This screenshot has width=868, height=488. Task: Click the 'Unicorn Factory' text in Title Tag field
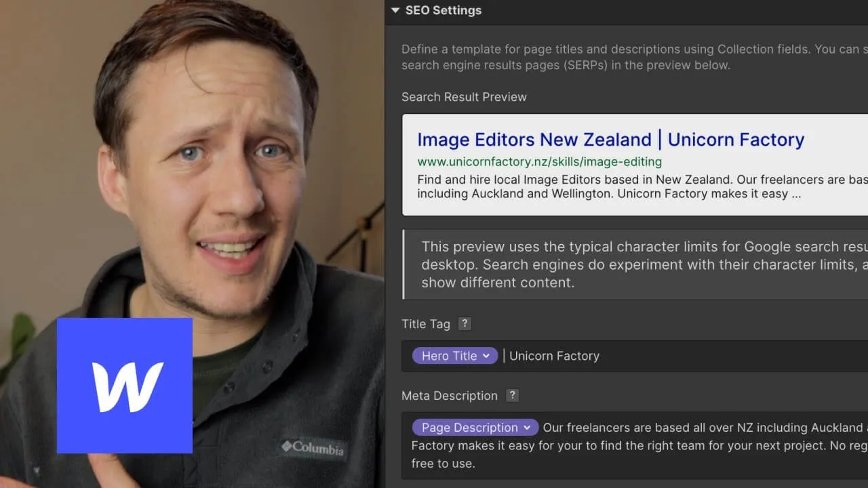[554, 356]
